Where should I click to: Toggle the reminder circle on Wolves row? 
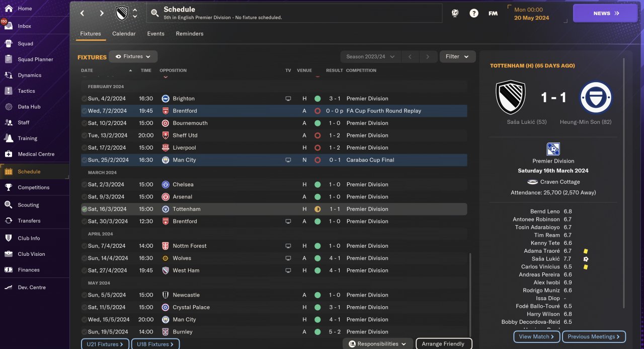click(x=85, y=258)
